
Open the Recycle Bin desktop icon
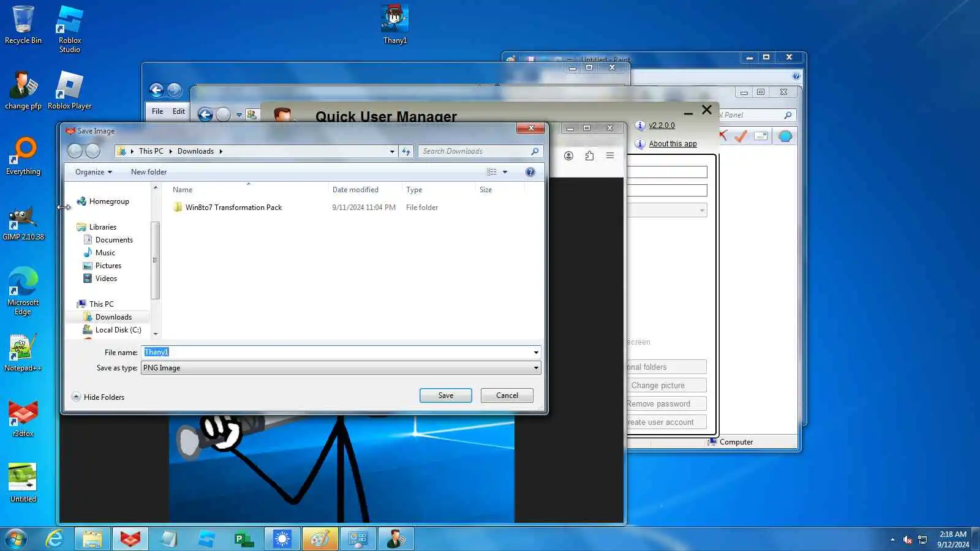(23, 24)
